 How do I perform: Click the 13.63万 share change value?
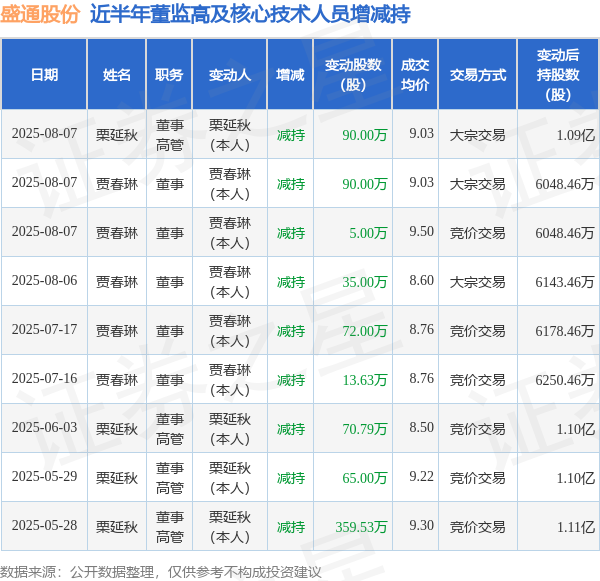(364, 380)
